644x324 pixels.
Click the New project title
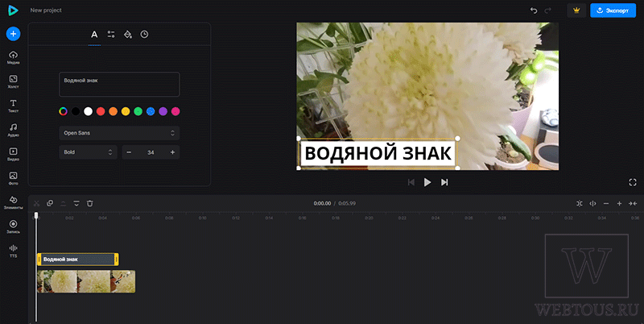pyautogui.click(x=46, y=10)
